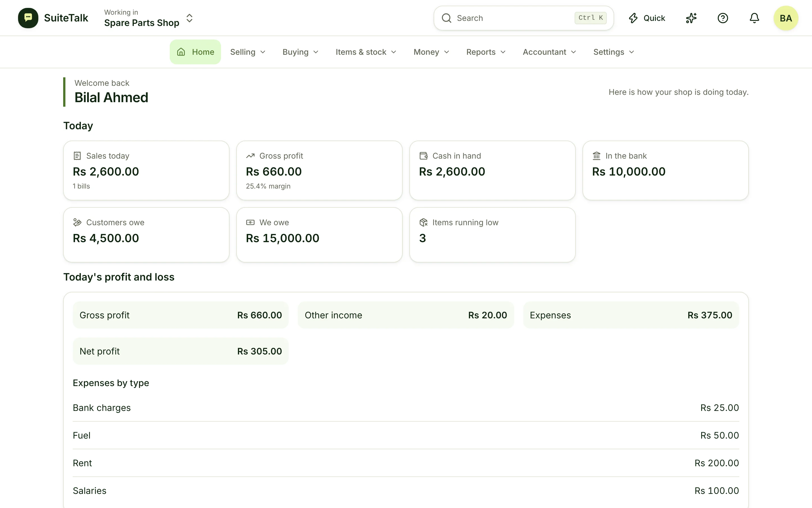Click the Gross profit trending-up icon
812x508 pixels.
[250, 156]
